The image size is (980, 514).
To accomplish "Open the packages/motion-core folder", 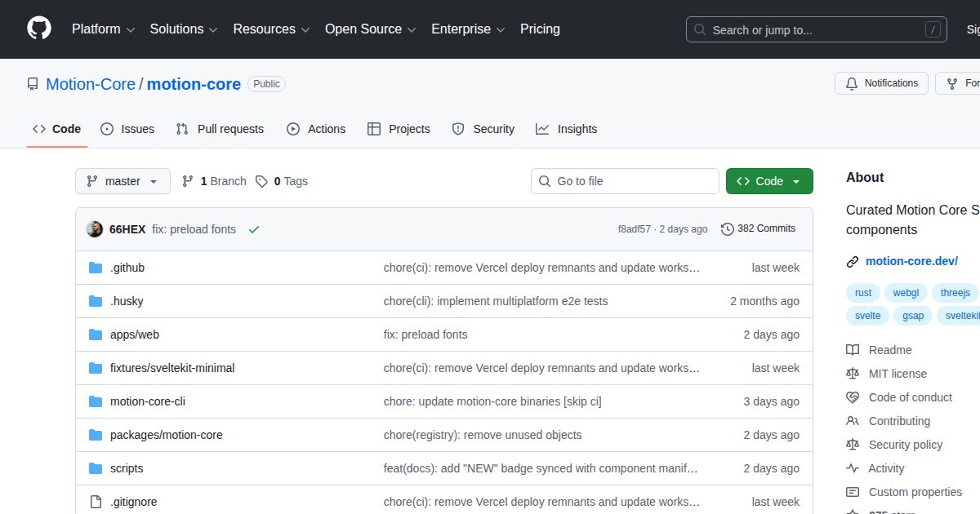I will [x=166, y=435].
